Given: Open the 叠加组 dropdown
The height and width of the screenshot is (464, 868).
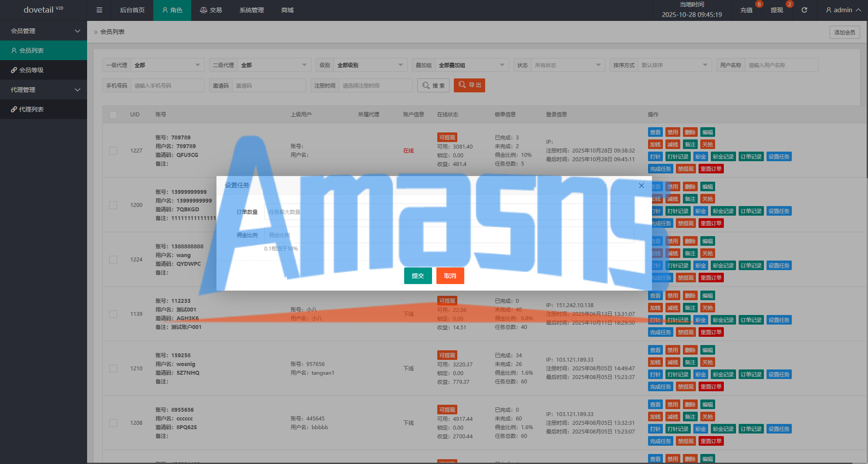Looking at the screenshot, I should click(x=472, y=65).
